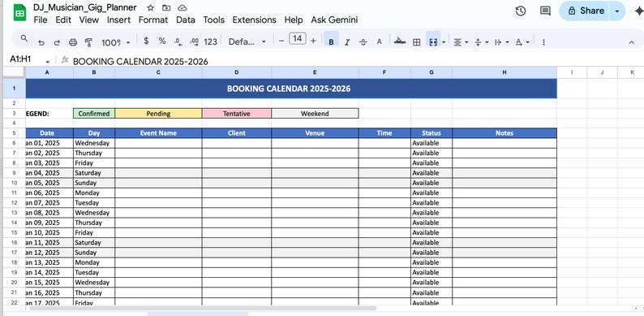The height and width of the screenshot is (316, 644).
Task: Toggle strikethrough formatting
Action: (363, 42)
